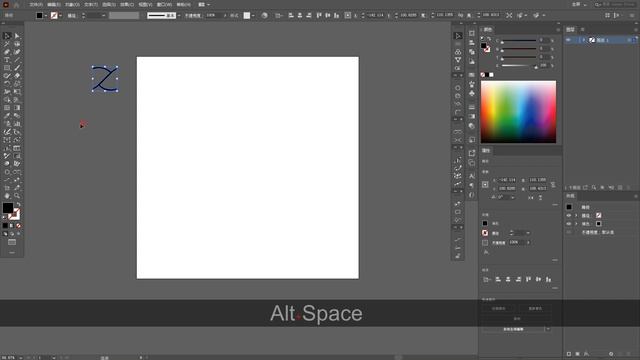The image size is (640, 360).
Task: Click the 不透明度 link in control bar
Action: pyautogui.click(x=193, y=16)
